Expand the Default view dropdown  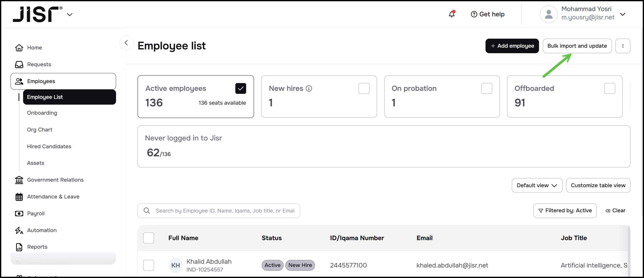[x=537, y=185]
